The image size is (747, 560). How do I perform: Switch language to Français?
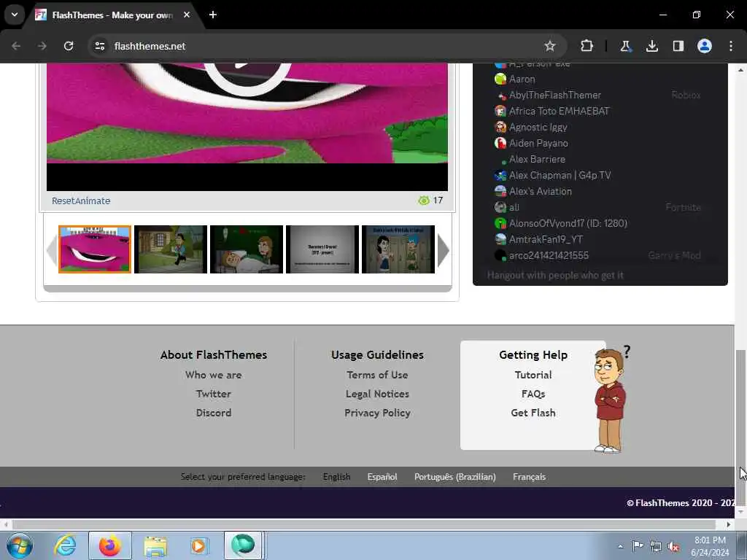[530, 477]
